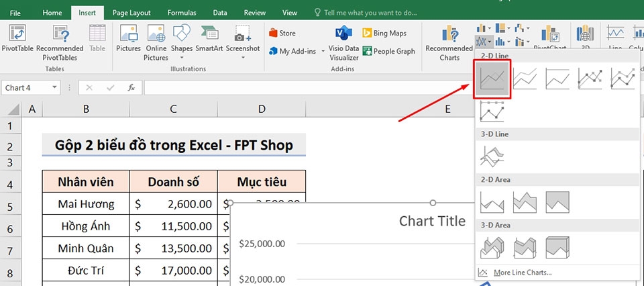
Task: Open the Insert Waterfall Chart dropdown
Action: tap(522, 28)
